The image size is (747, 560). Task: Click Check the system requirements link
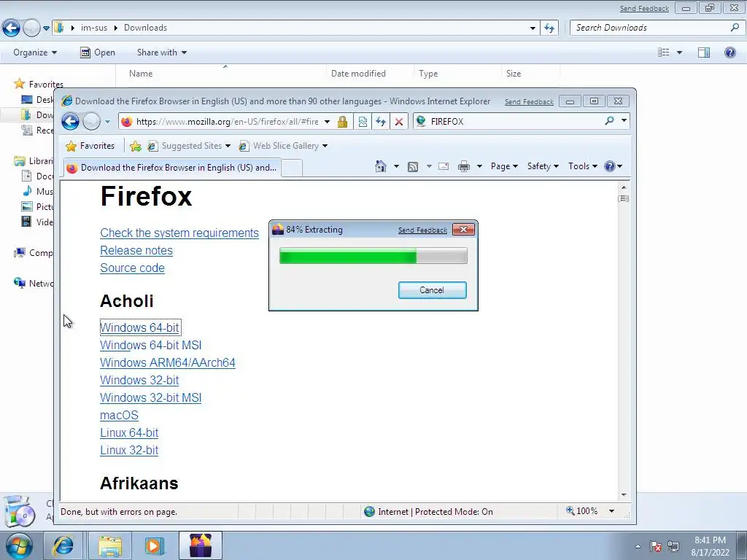click(x=179, y=233)
